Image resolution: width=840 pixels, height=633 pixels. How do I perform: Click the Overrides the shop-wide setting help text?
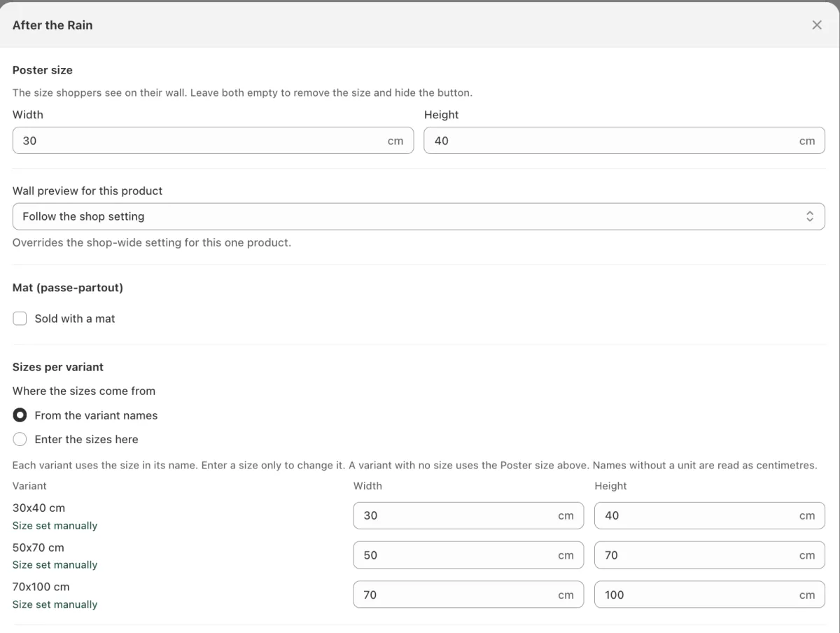click(x=152, y=243)
